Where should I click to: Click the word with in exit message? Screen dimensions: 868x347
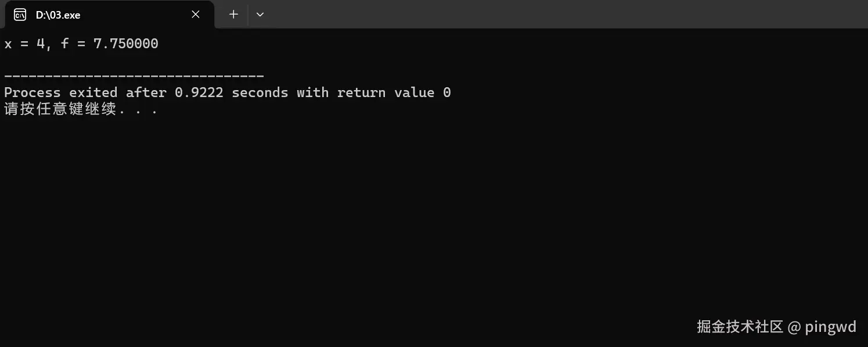[312, 92]
